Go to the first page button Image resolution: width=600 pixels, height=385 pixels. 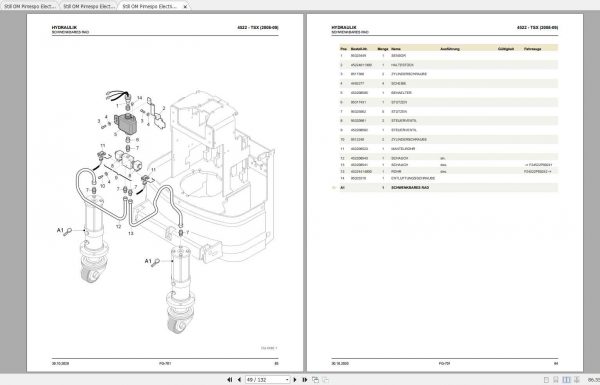pyautogui.click(x=230, y=380)
